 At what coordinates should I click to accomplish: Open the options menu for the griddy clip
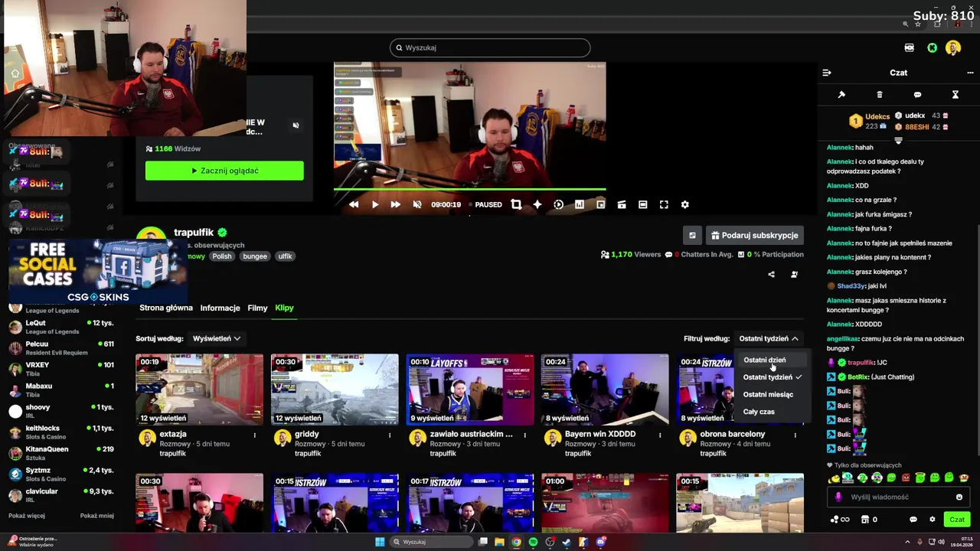[390, 435]
